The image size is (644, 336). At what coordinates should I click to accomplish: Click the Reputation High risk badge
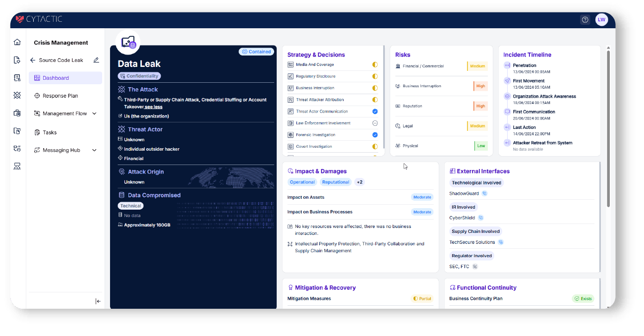[x=480, y=106]
